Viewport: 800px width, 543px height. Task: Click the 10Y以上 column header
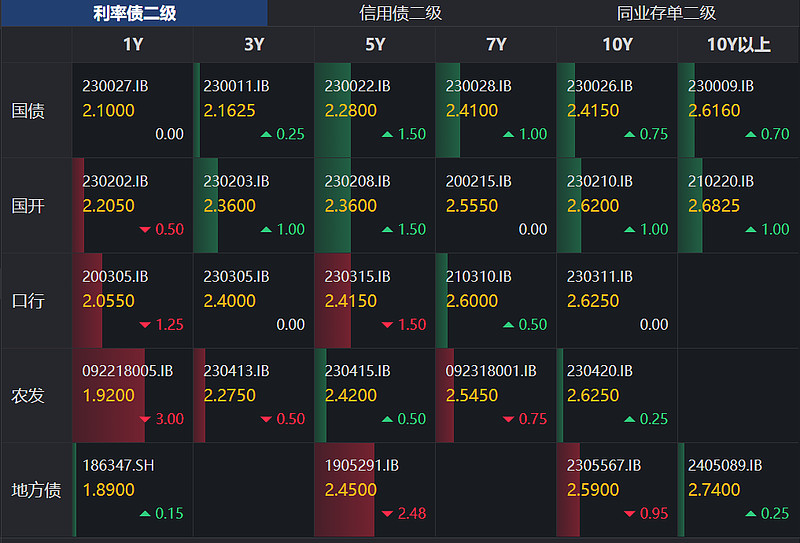tap(738, 45)
